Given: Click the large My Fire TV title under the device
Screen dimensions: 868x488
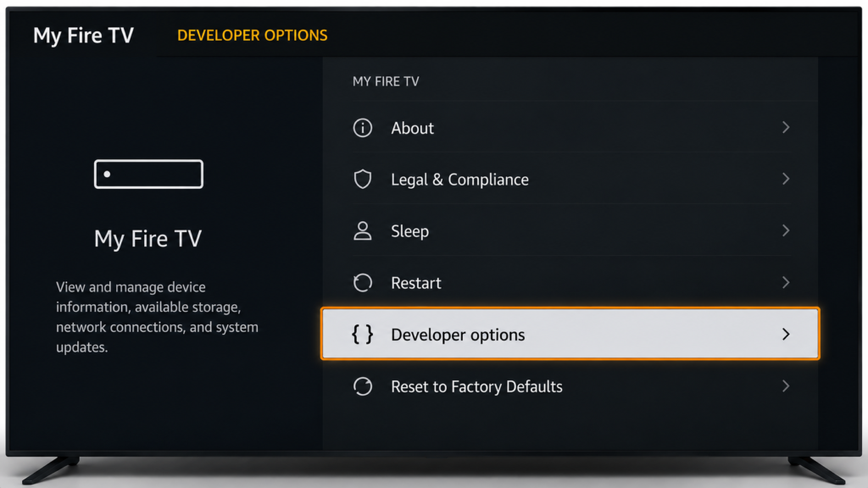Looking at the screenshot, I should [147, 239].
